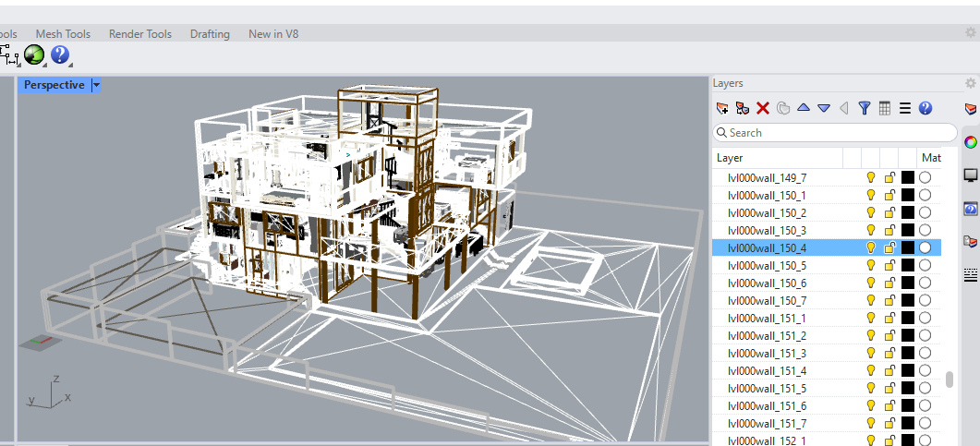Change color swatch of lvl000wall_150_3

coord(908,231)
